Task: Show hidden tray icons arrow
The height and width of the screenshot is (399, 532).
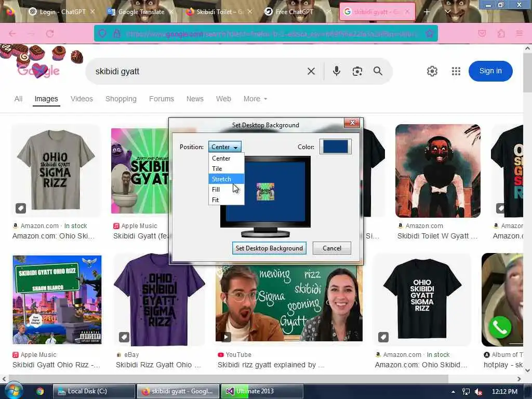Action: [x=453, y=392]
